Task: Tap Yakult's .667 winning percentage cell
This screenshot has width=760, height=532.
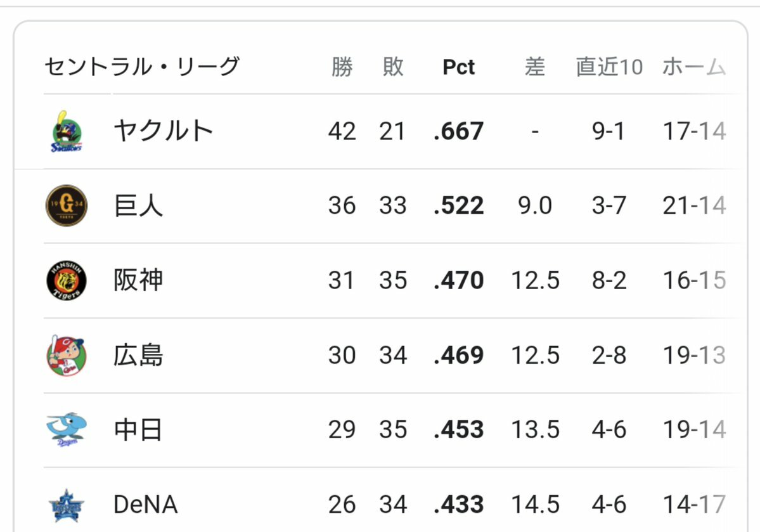Action: (x=458, y=131)
